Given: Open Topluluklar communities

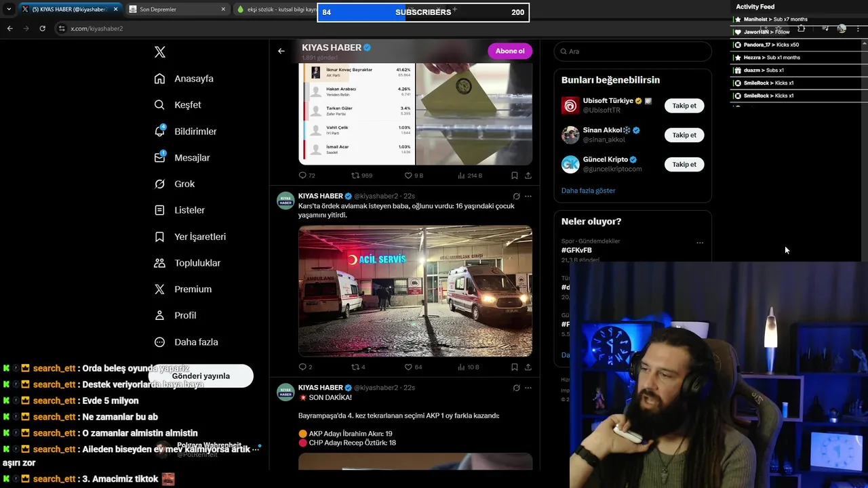Looking at the screenshot, I should tap(187, 263).
